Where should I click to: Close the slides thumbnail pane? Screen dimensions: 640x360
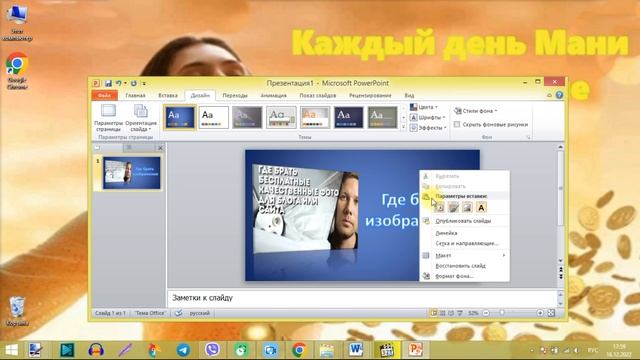coord(160,148)
